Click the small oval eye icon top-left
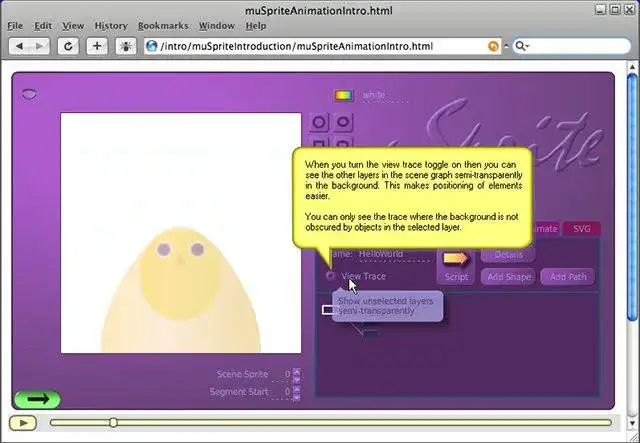Viewport: 640px width, 443px height. click(29, 94)
